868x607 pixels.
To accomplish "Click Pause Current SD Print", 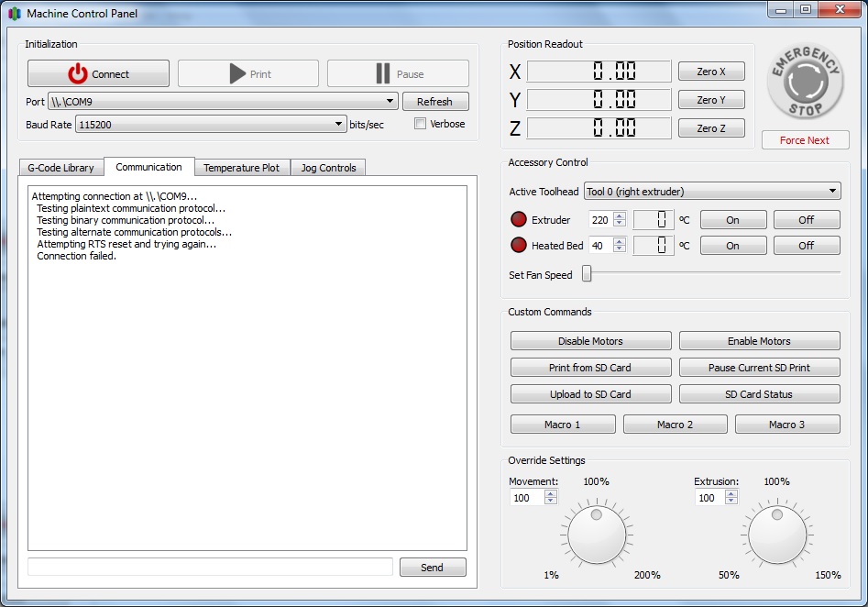I will tap(760, 368).
